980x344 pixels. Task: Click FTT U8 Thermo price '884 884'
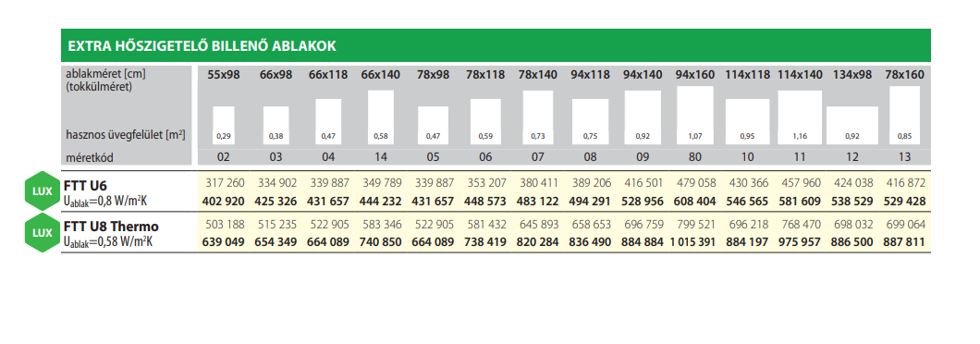pyautogui.click(x=643, y=242)
